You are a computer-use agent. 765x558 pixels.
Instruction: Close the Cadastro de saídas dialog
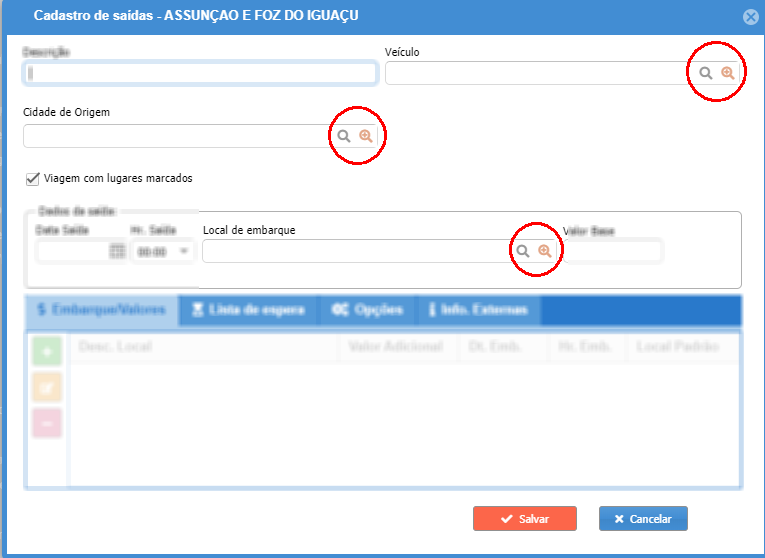[x=751, y=17]
